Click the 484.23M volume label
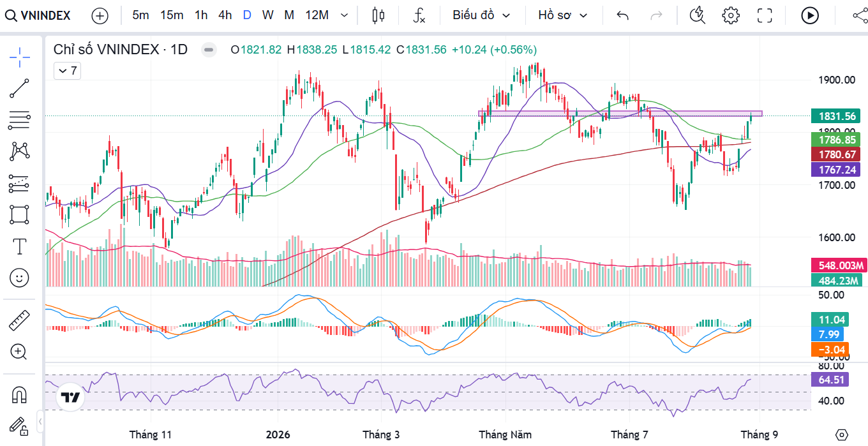Screen dimensions: 868x446 click(x=837, y=280)
